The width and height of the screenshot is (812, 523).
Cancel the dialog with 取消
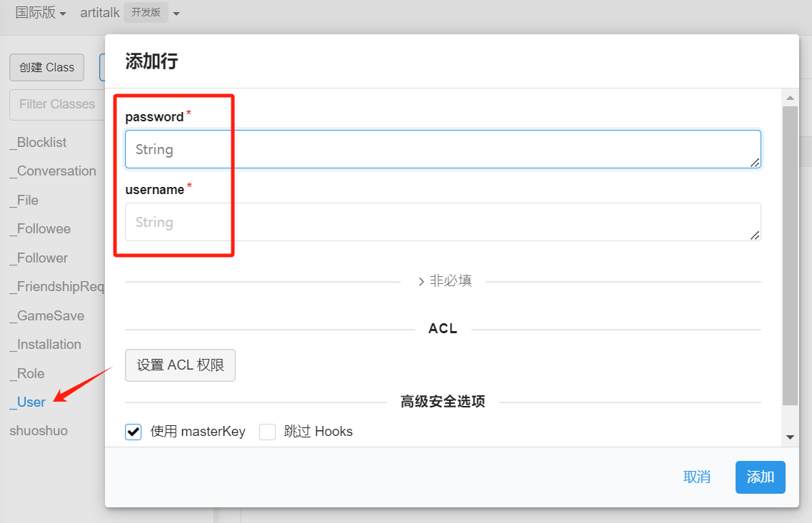click(696, 477)
